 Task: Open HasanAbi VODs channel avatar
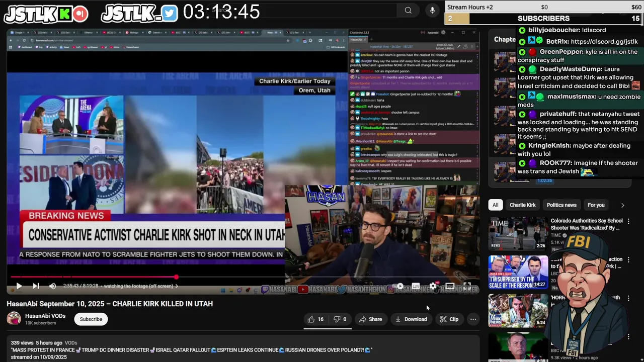click(14, 319)
